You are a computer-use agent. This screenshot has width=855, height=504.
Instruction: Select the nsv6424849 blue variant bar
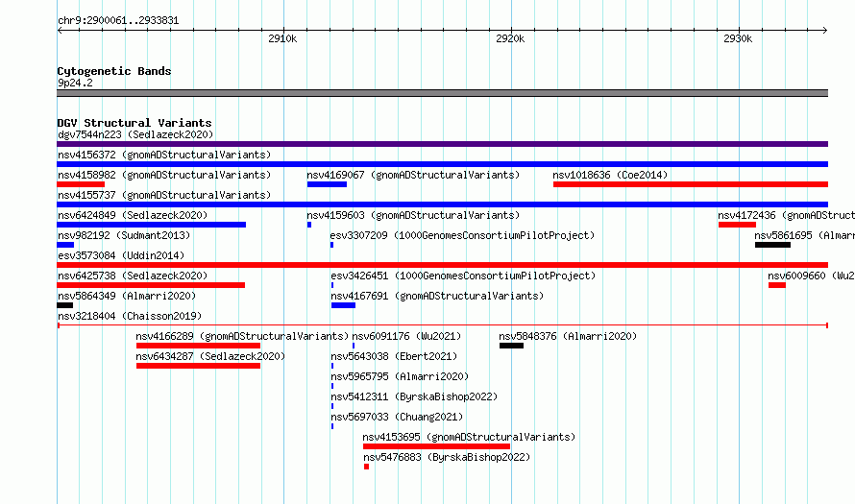pos(151,225)
